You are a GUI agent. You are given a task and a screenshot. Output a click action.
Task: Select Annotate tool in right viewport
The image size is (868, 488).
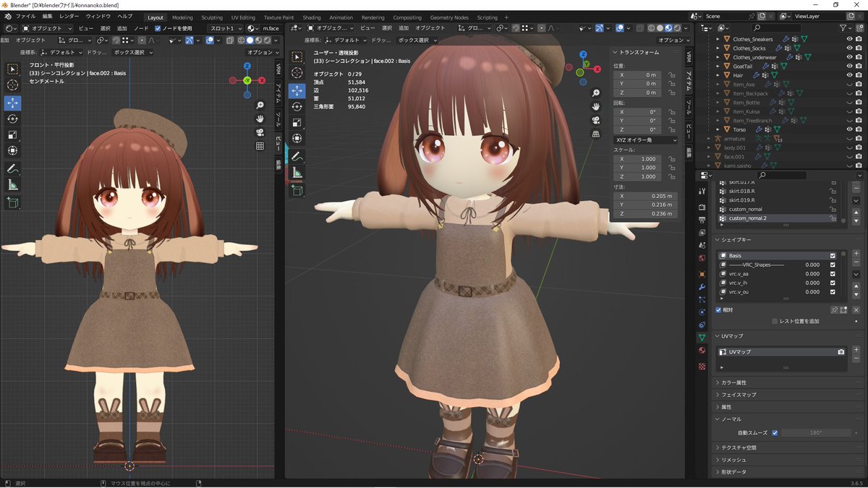tap(297, 156)
